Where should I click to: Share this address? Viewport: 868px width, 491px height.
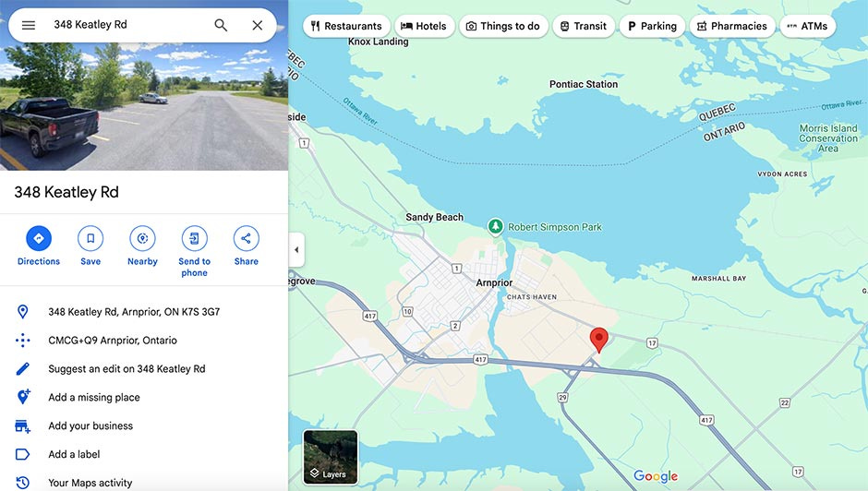246,245
